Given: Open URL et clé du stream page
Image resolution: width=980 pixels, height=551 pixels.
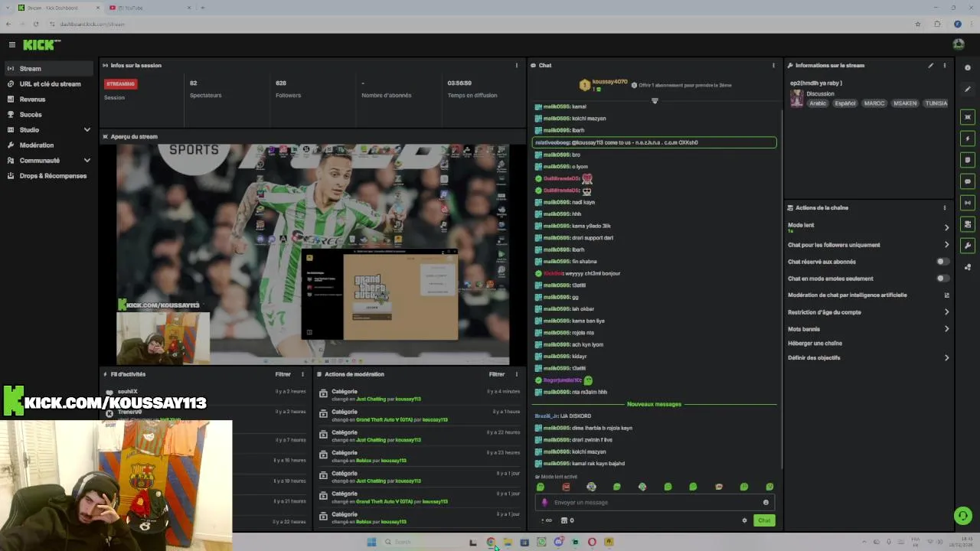Looking at the screenshot, I should [x=49, y=83].
